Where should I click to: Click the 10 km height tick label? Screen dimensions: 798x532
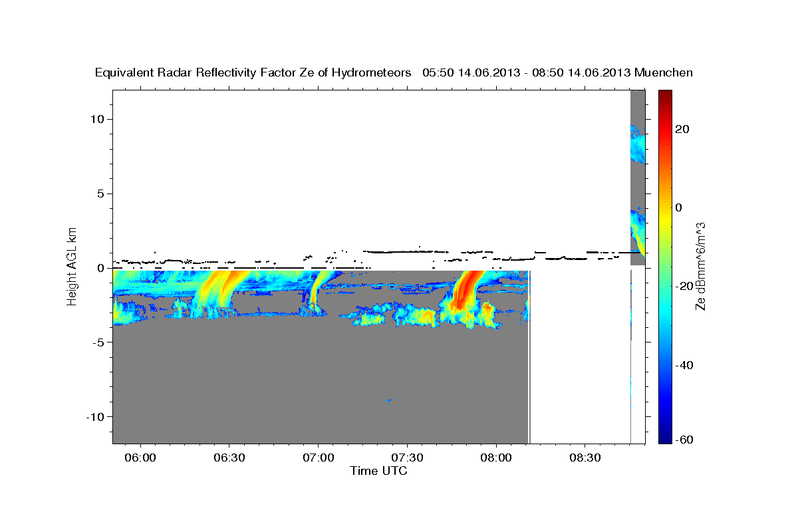click(x=99, y=119)
